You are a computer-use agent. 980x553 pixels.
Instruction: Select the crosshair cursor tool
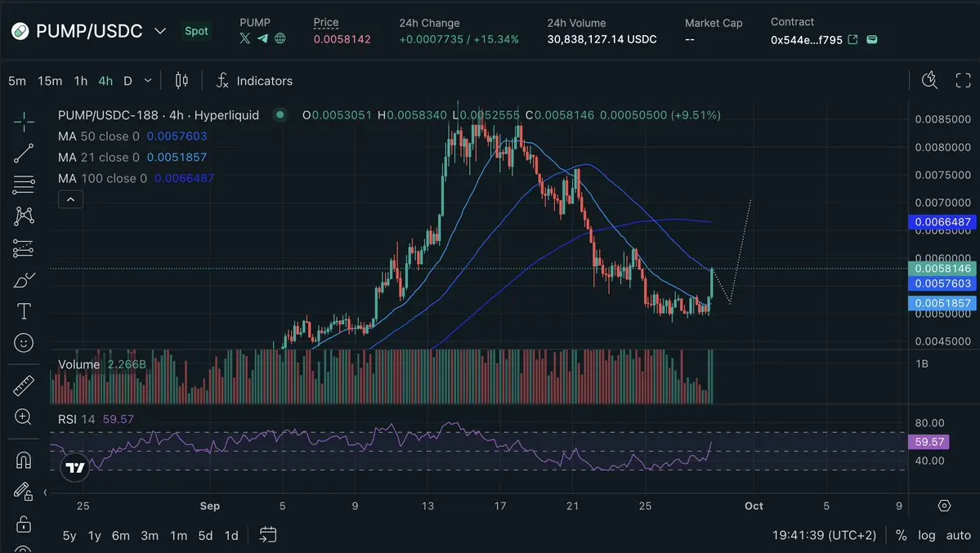(24, 122)
